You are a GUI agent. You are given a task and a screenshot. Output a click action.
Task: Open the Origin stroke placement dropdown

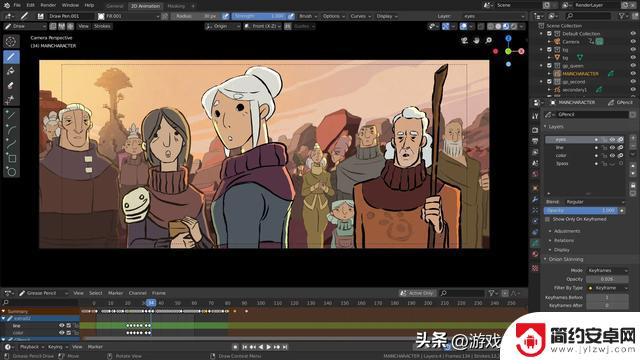click(223, 26)
